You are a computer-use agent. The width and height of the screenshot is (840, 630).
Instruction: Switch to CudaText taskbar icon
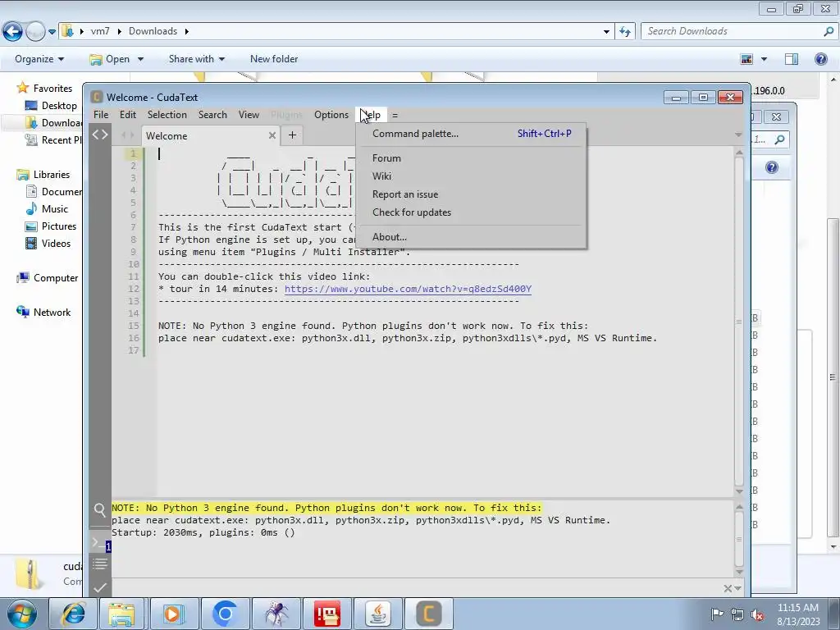click(x=428, y=614)
